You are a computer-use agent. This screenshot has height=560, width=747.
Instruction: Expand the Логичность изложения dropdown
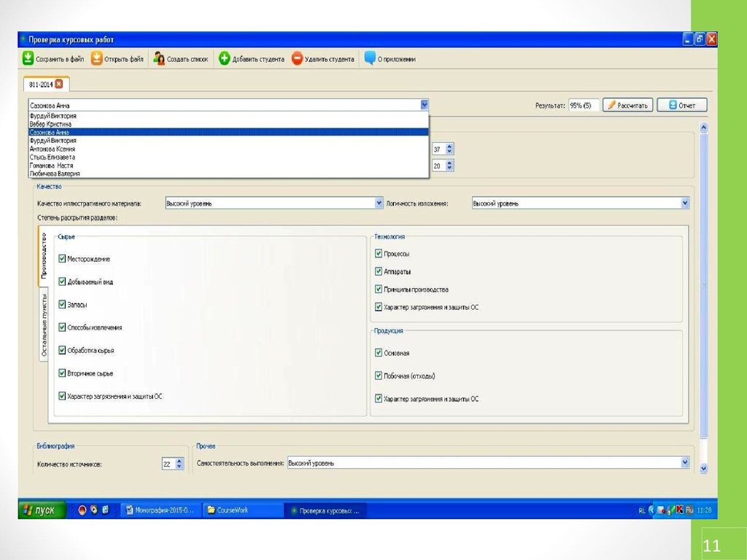pos(684,203)
